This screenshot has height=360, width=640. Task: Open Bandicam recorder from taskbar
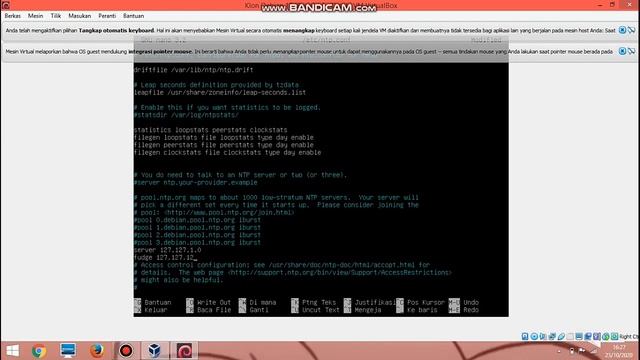[x=126, y=351]
